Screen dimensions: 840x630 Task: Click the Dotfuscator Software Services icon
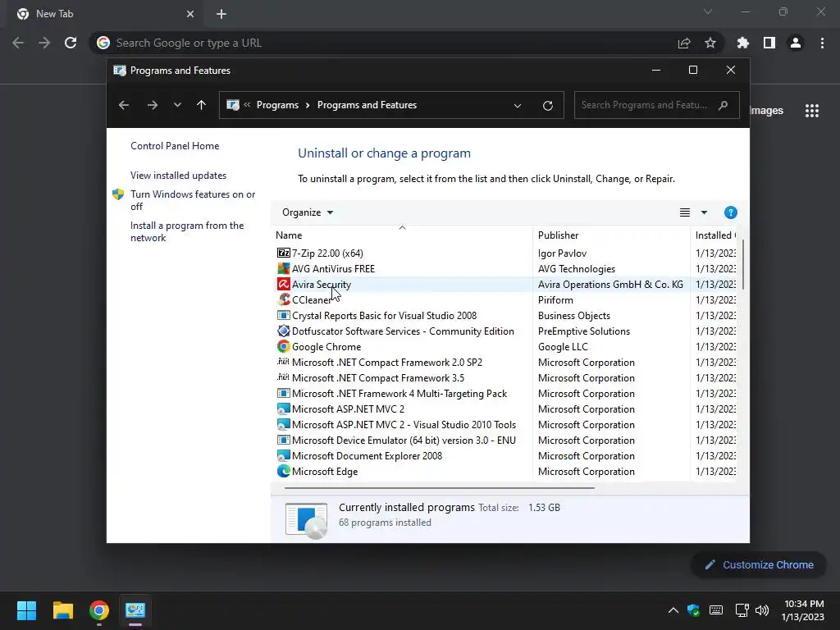283,331
